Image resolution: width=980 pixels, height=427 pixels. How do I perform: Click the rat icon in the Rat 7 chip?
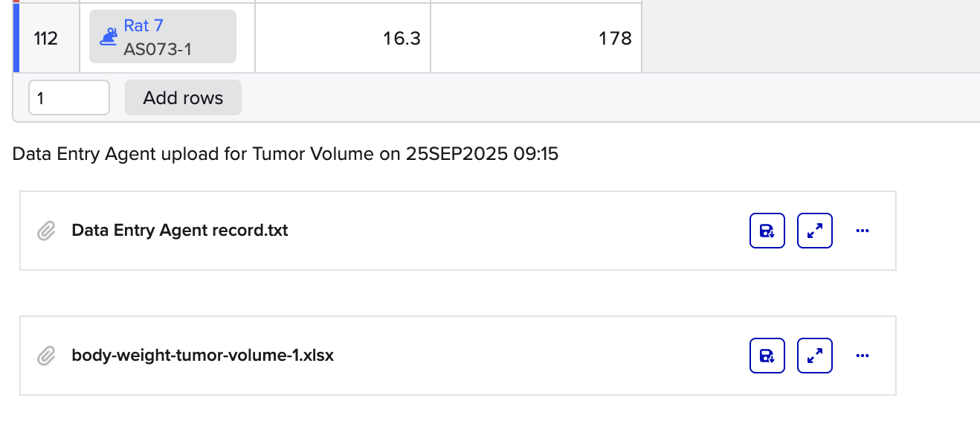pos(109,36)
